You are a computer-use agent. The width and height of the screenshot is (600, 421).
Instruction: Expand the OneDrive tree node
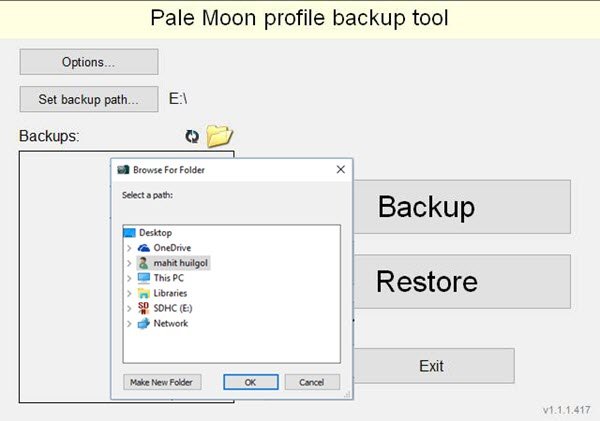tap(129, 248)
